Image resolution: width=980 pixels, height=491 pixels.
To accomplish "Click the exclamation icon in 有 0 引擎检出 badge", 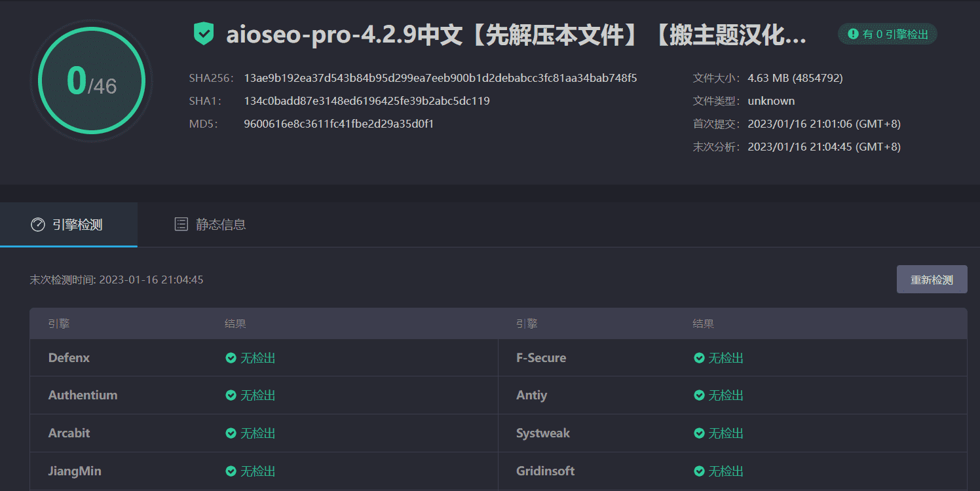I will pyautogui.click(x=853, y=34).
